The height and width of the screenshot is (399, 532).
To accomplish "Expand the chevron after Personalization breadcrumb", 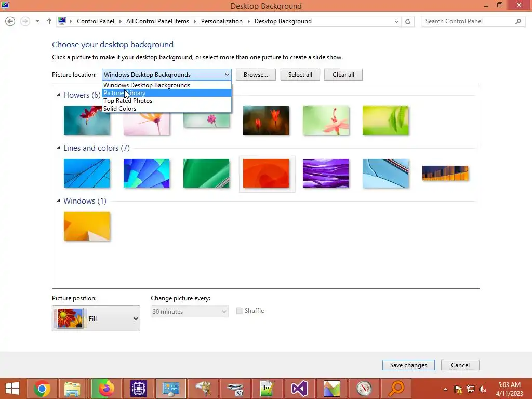I will tap(248, 21).
